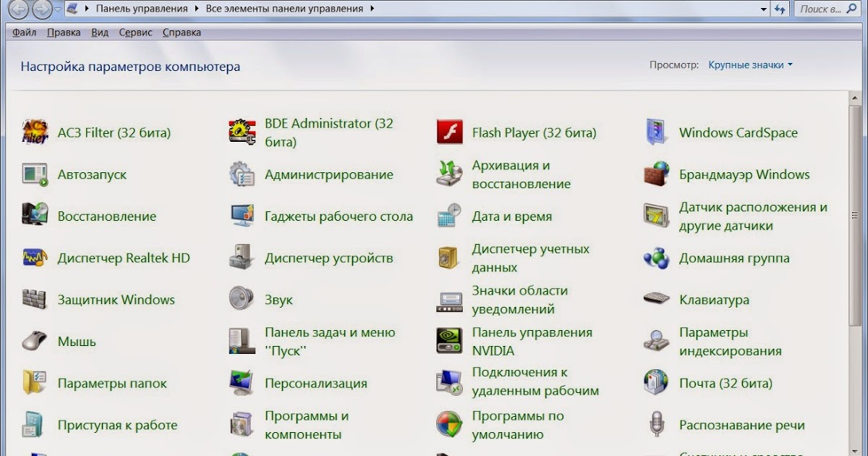Open the Flash Player icon

[449, 132]
